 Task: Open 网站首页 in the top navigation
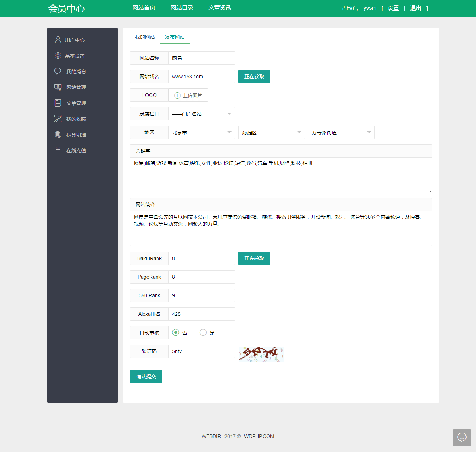144,8
